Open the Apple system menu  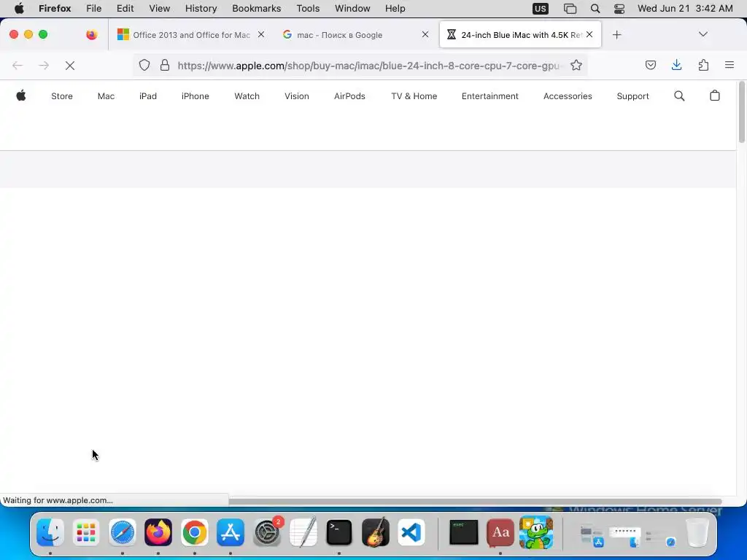19,9
